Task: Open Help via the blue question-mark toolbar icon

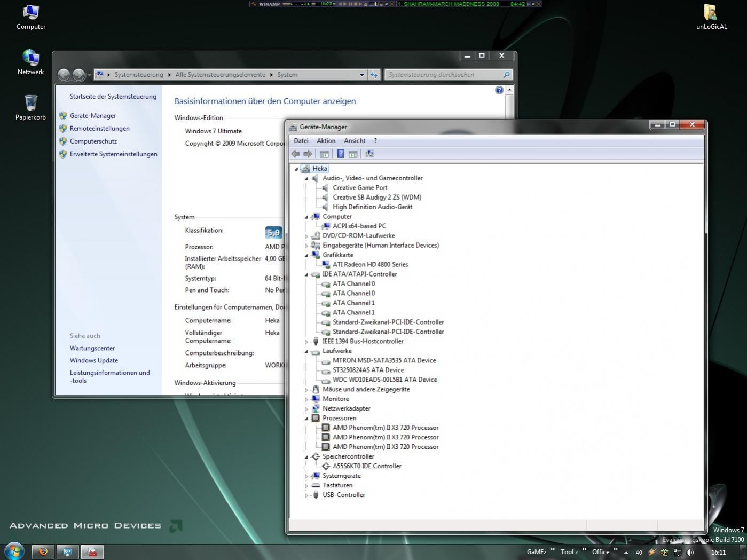Action: (341, 154)
